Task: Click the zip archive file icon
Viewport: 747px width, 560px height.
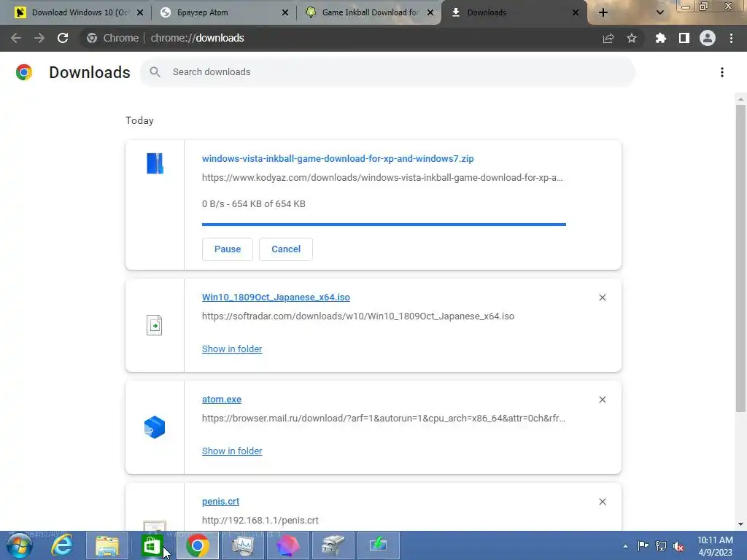Action: [x=155, y=163]
